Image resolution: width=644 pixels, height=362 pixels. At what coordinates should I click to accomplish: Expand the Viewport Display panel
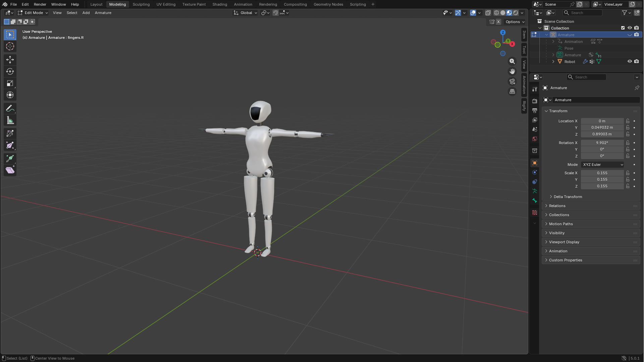coord(591,242)
